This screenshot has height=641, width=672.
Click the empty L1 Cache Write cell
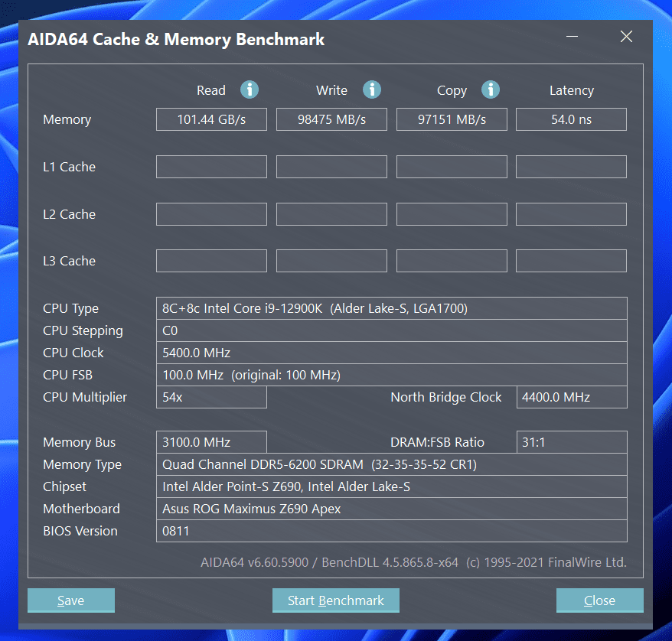pyautogui.click(x=331, y=167)
